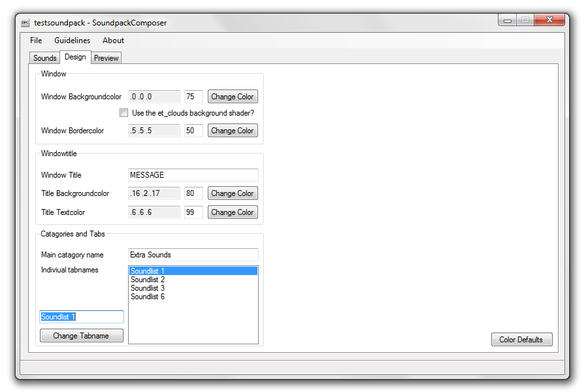Viewport: 588px width, 392px height.
Task: Select Soundlist 6 in the tabnames list
Action: tap(148, 297)
